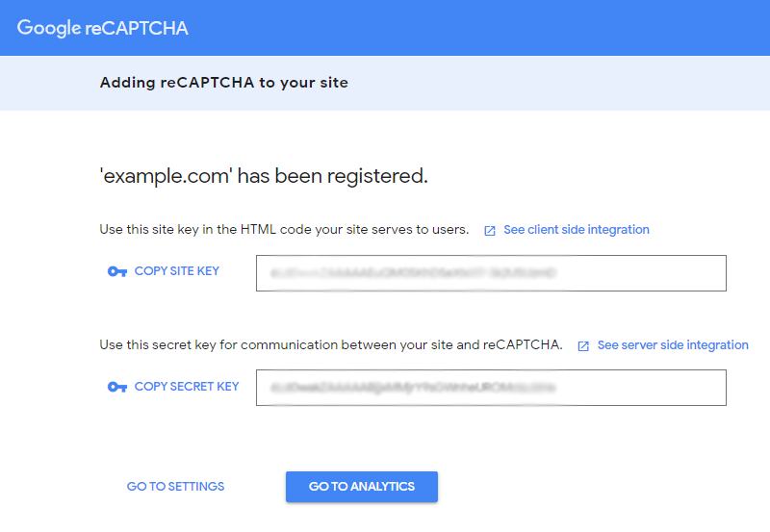Click the 'Adding reCAPTCHA to your site' title

(x=223, y=83)
